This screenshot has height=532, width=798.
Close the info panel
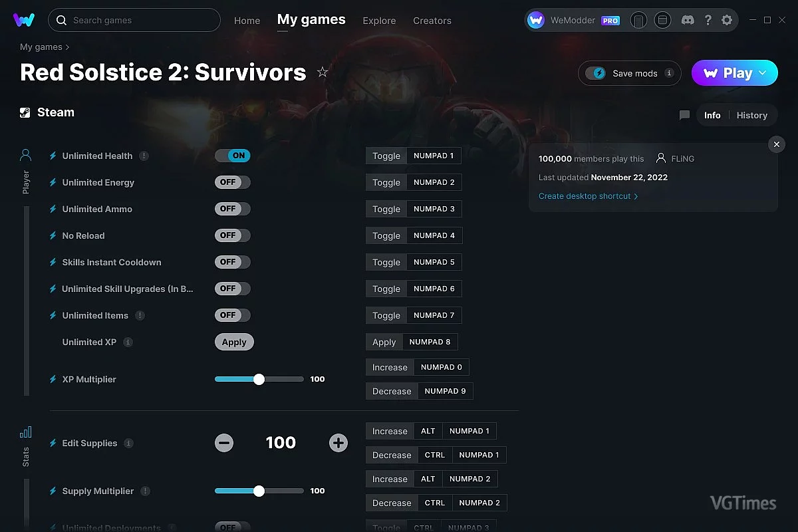tap(777, 144)
